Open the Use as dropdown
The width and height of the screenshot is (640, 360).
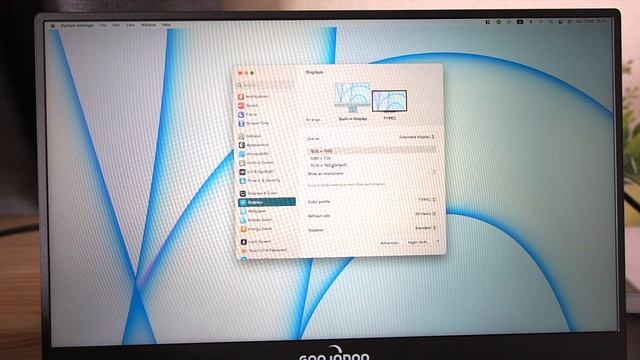(416, 137)
